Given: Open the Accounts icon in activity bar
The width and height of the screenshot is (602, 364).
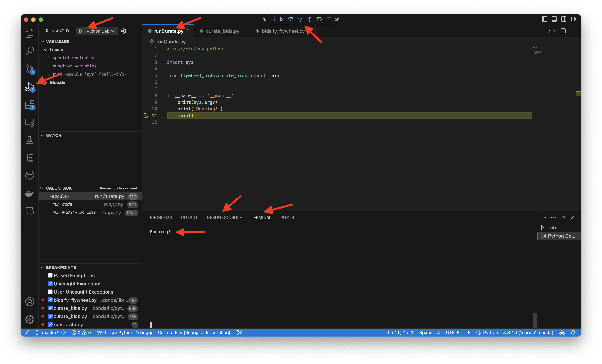Looking at the screenshot, I should pos(30,302).
